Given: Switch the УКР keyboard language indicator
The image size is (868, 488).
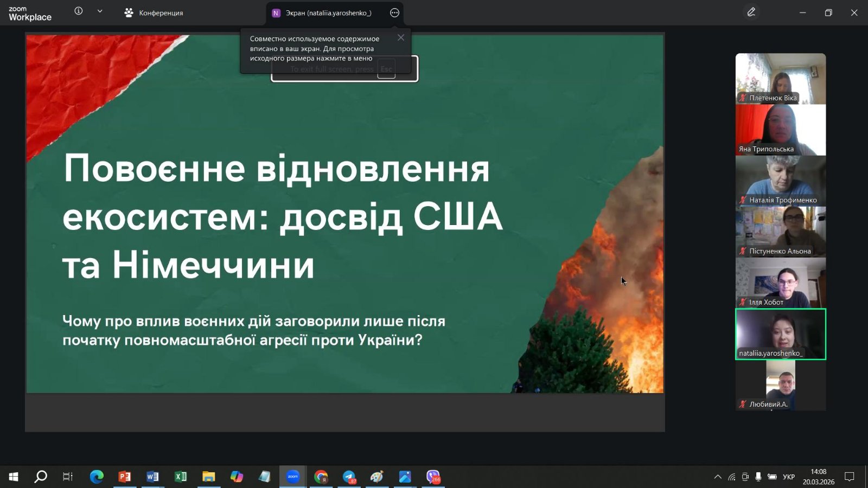Looking at the screenshot, I should tap(789, 477).
